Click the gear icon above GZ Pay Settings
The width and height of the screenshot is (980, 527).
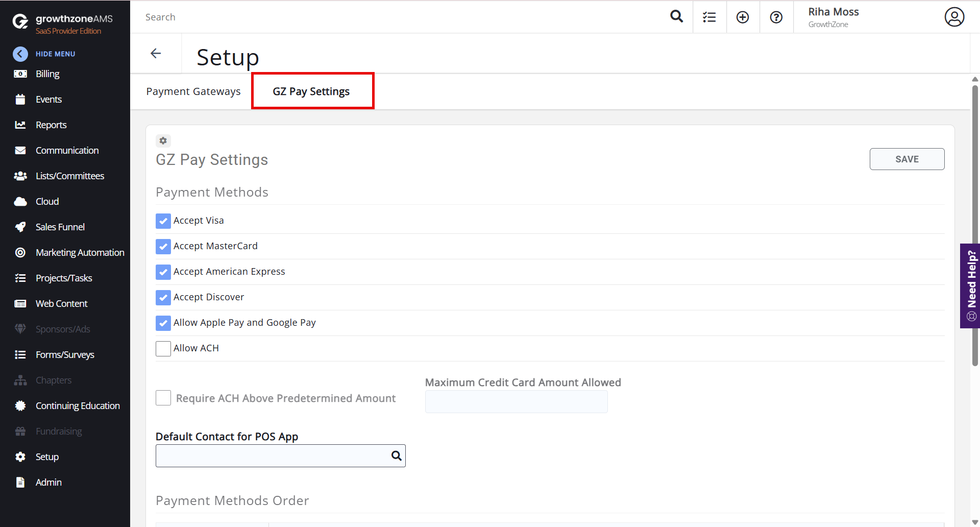(163, 140)
